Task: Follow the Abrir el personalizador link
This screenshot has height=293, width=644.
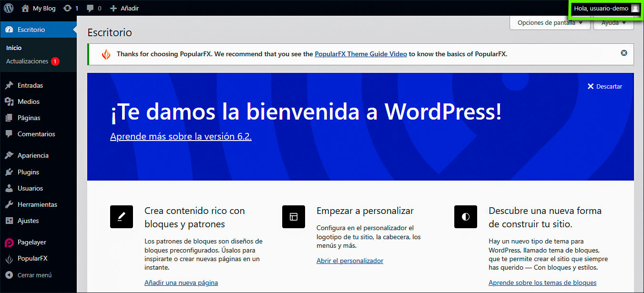Action: click(x=350, y=261)
